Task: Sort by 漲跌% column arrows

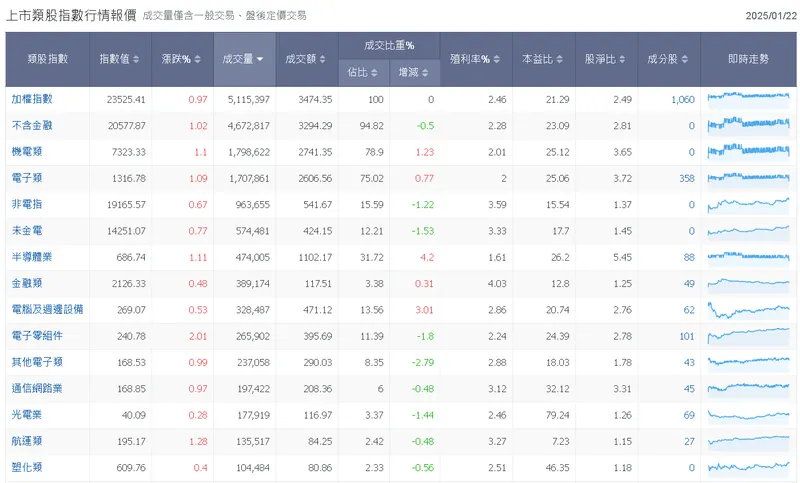Action: tap(197, 59)
